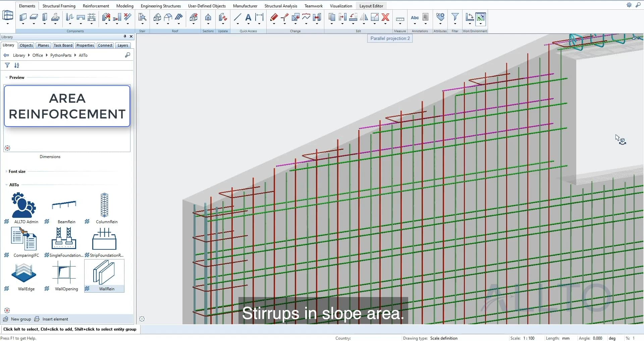Toggle alphabetical sorting in Library
Screen dimensions: 644x341
pos(17,65)
